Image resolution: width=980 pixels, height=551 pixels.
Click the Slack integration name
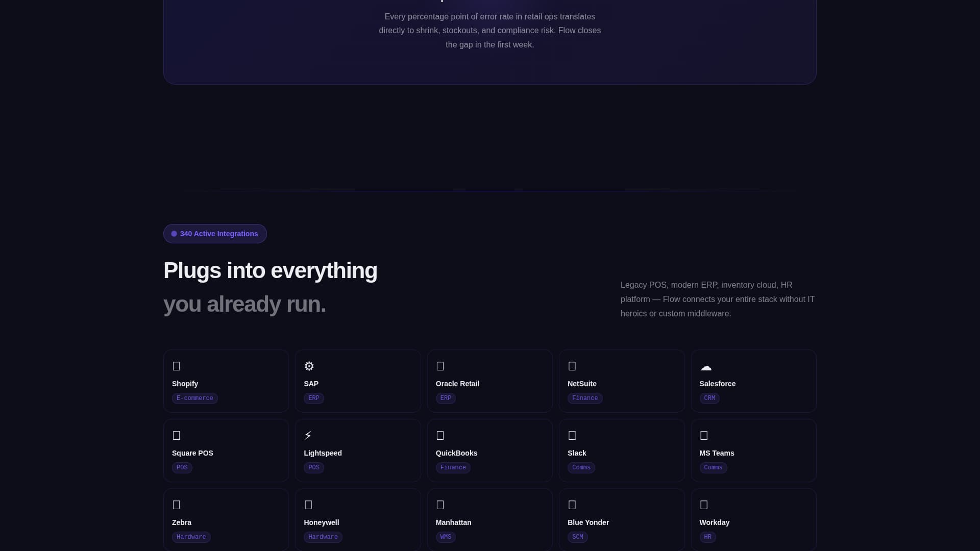pos(577,453)
